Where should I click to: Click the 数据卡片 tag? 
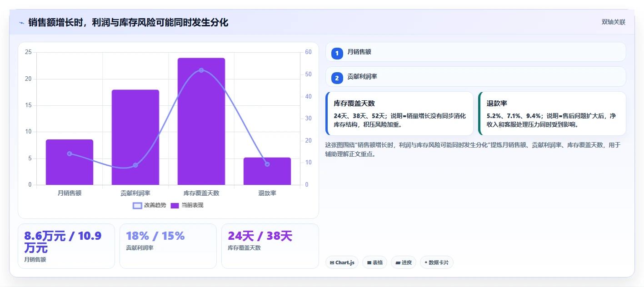[x=437, y=262]
